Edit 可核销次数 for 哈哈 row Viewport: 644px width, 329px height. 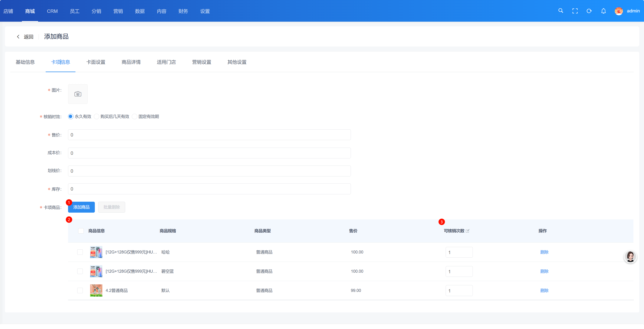pyautogui.click(x=459, y=252)
